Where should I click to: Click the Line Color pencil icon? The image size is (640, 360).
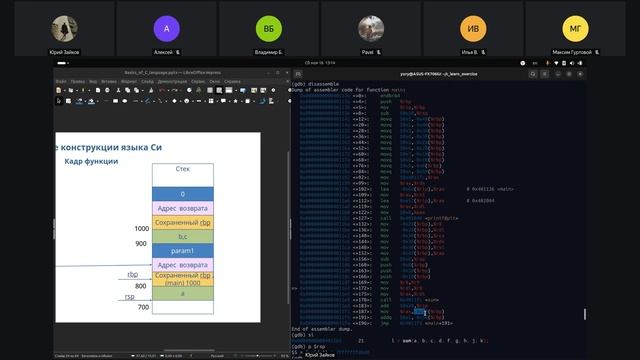pos(80,101)
